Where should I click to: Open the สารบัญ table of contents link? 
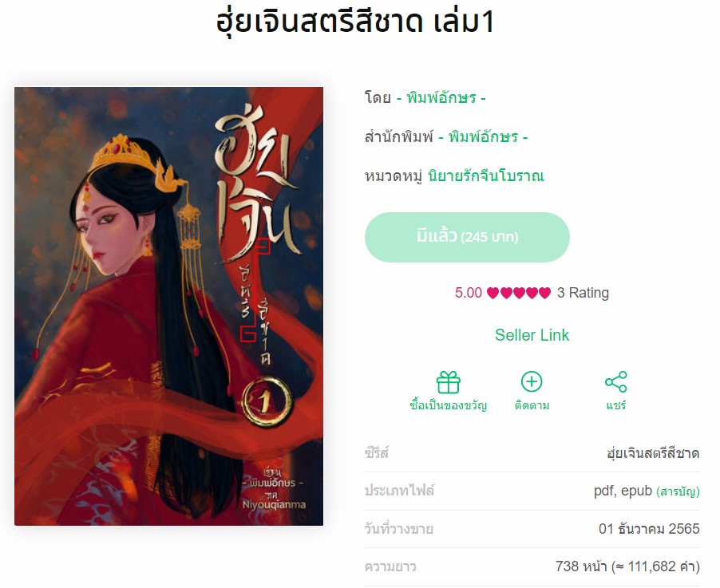678,491
